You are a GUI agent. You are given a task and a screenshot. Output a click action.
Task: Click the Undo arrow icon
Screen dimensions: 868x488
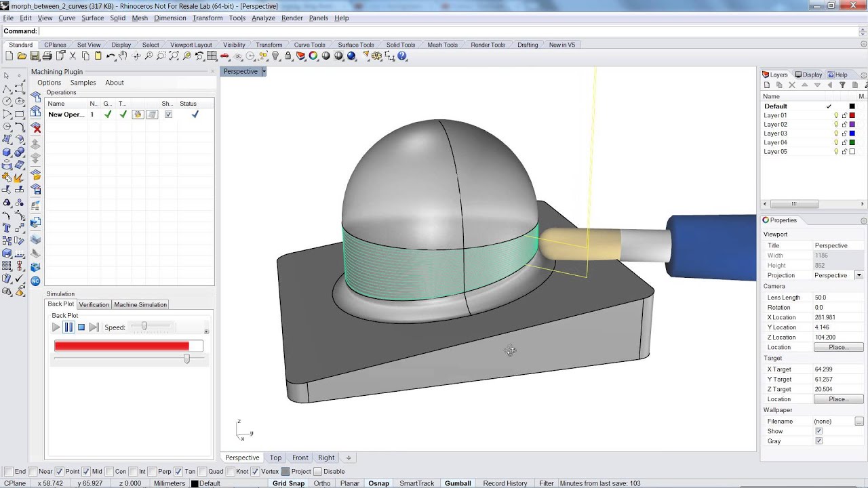tap(111, 56)
